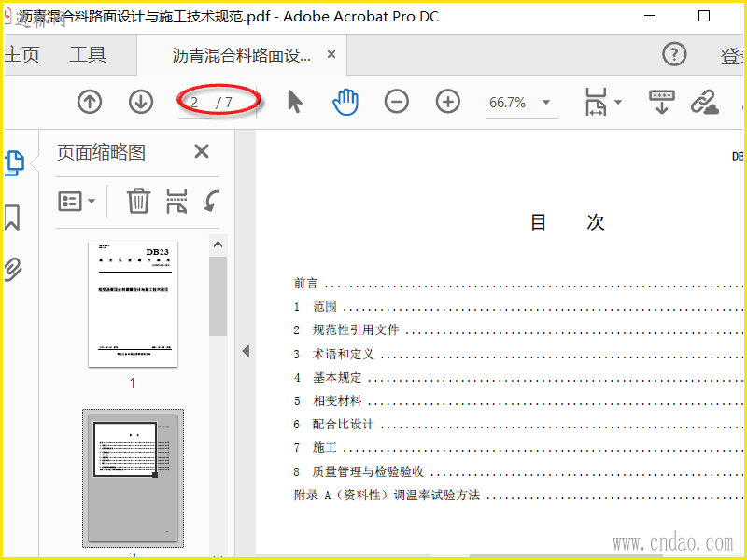The width and height of the screenshot is (747, 560).
Task: Select page 2 thumbnail
Action: 133,478
